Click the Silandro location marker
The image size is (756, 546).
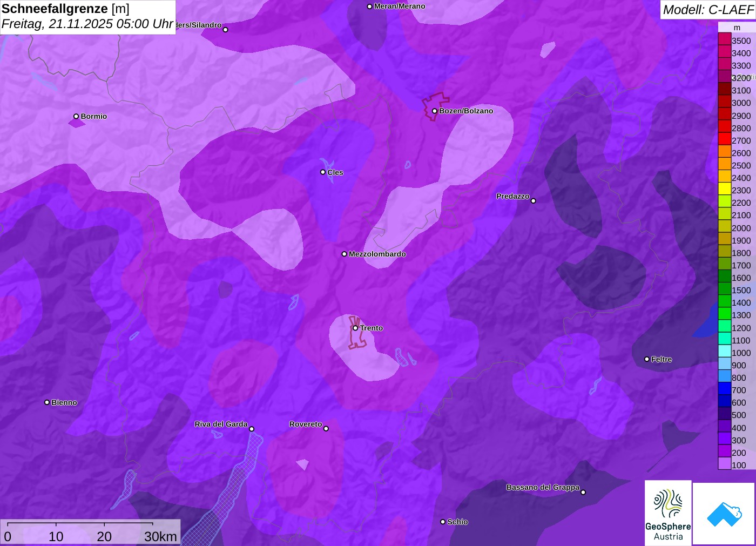tap(226, 30)
